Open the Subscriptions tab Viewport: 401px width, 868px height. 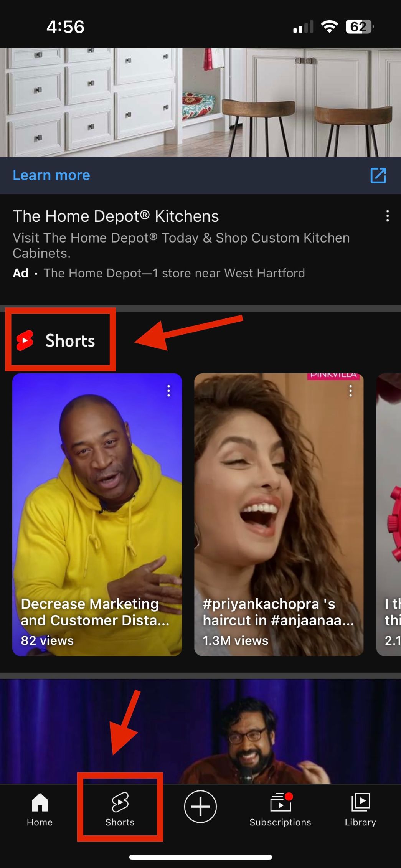pos(280,809)
